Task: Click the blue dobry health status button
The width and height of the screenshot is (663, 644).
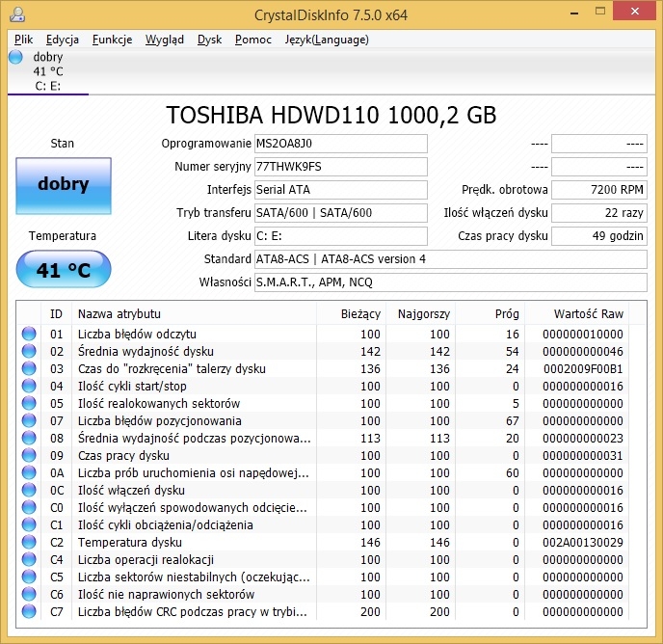Action: tap(64, 186)
